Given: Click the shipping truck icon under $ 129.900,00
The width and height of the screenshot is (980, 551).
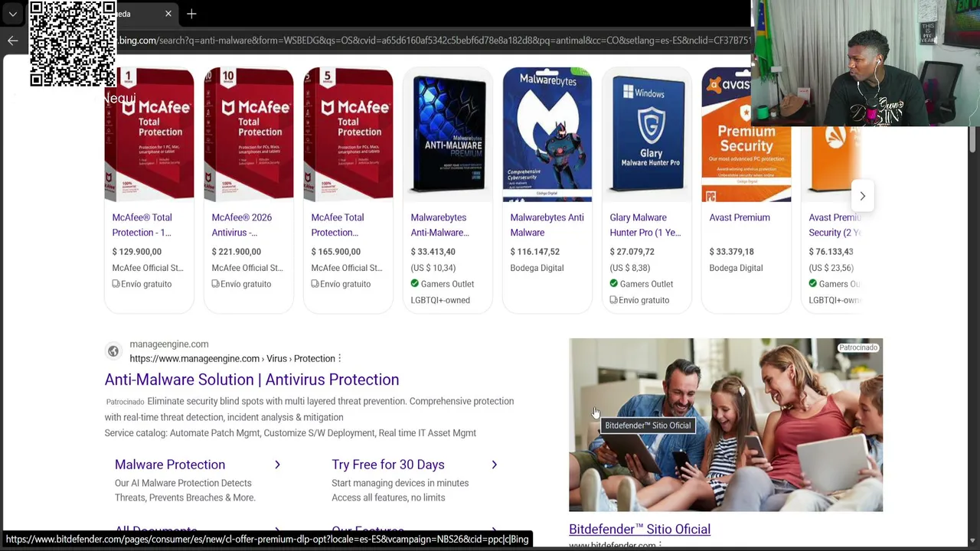Looking at the screenshot, I should point(116,284).
